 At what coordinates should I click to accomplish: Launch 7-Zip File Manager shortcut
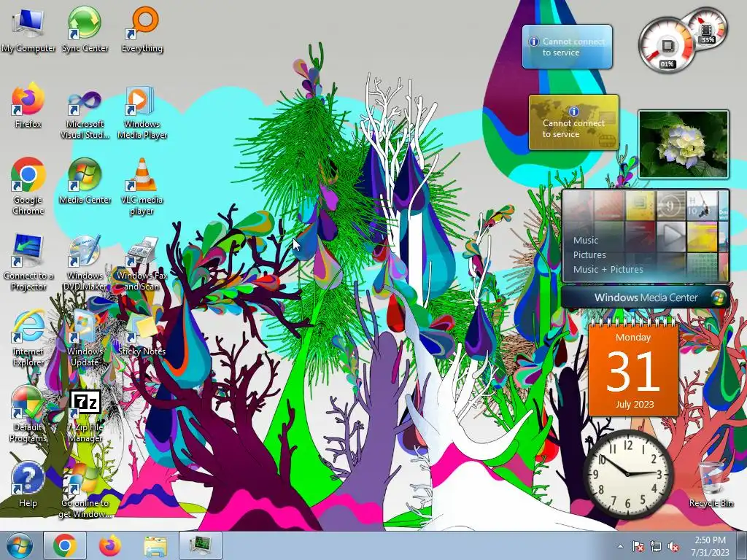coord(85,416)
